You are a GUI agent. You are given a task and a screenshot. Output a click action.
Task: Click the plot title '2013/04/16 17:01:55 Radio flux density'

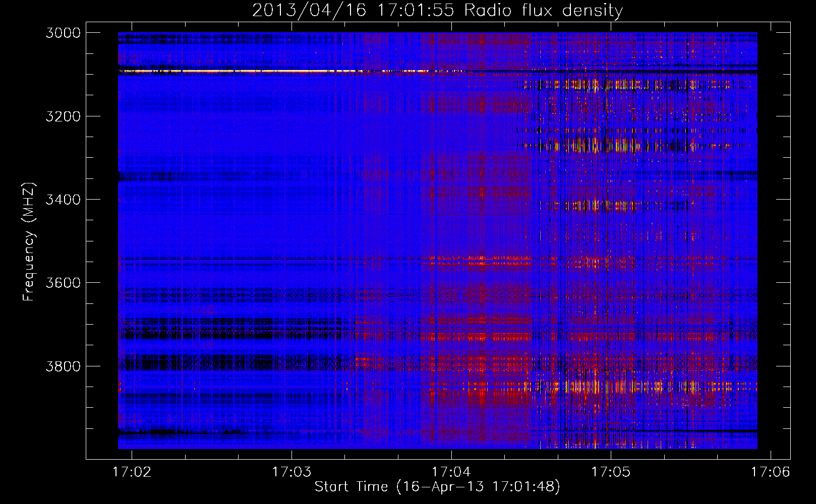tap(437, 11)
